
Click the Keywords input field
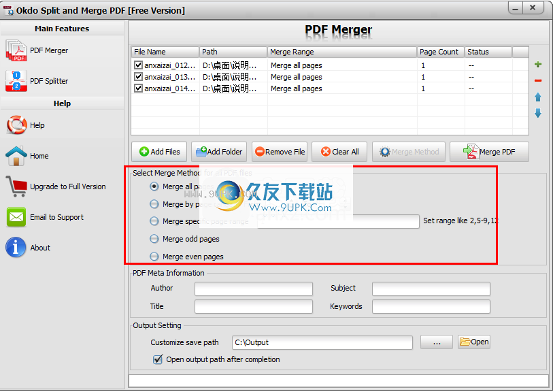(431, 307)
